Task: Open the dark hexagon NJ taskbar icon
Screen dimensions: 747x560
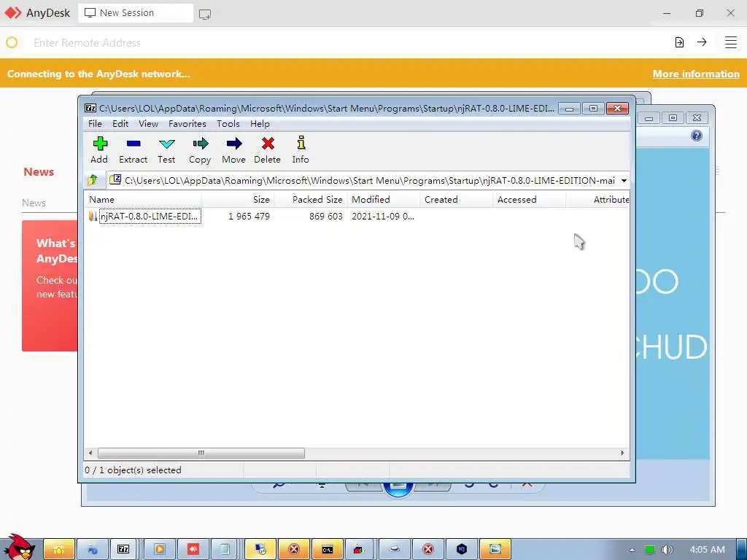Action: click(461, 549)
